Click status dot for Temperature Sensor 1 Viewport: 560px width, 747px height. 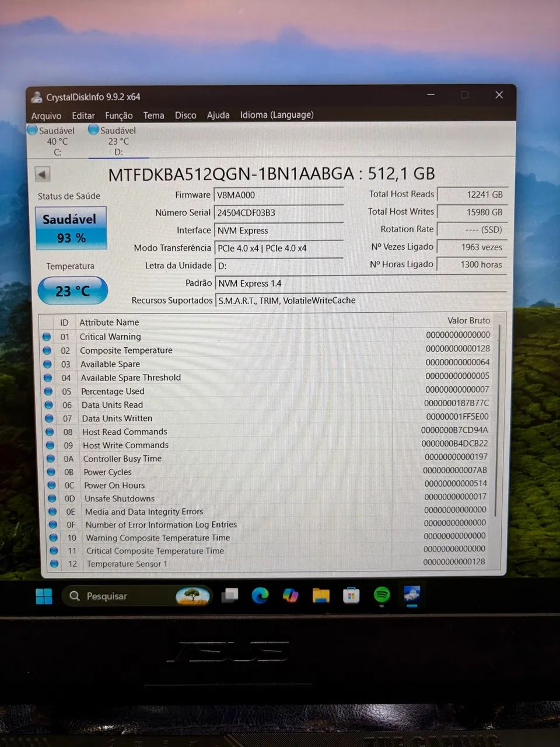click(54, 564)
